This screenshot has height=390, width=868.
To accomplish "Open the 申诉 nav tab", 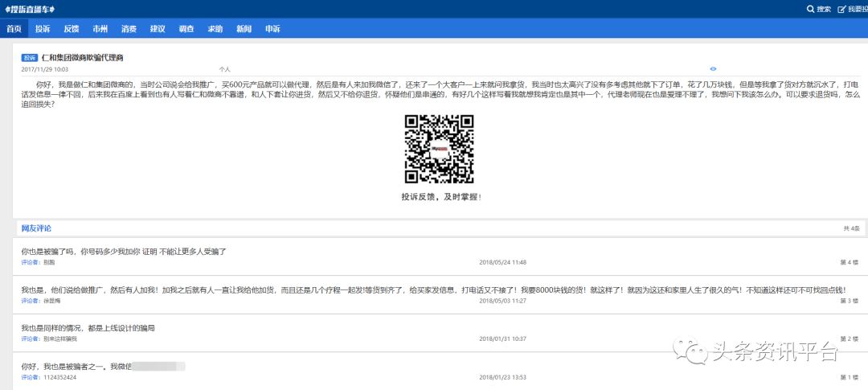I will tap(272, 29).
